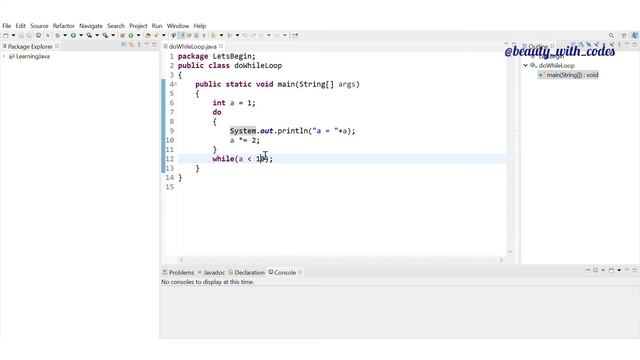Click the code line 'int a = 1;'
The height and width of the screenshot is (360, 640).
point(234,103)
